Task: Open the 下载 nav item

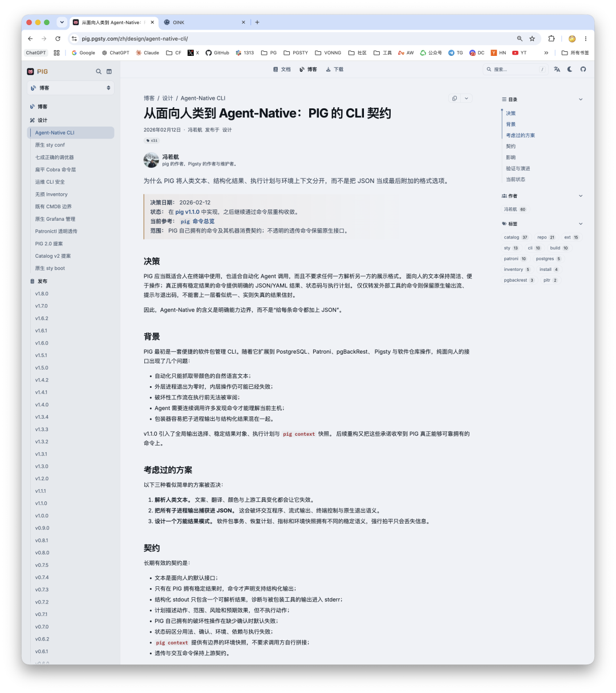Action: coord(334,69)
